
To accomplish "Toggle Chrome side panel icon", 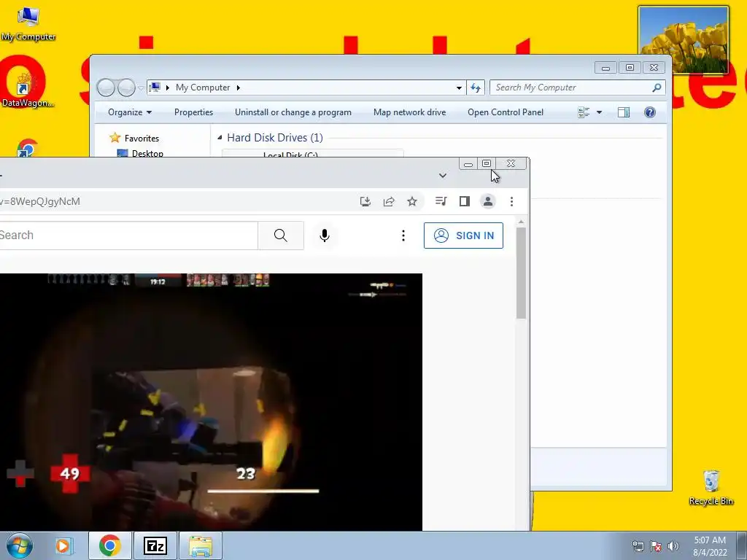I will click(x=465, y=201).
